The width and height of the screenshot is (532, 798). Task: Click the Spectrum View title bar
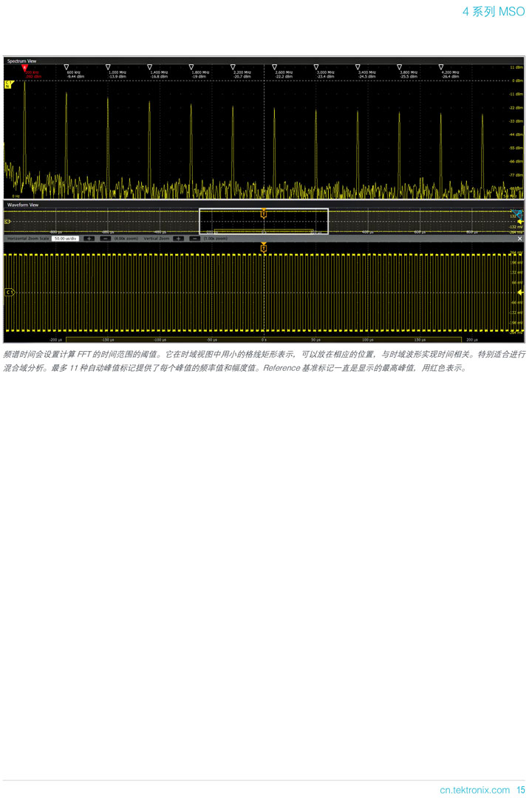264,61
